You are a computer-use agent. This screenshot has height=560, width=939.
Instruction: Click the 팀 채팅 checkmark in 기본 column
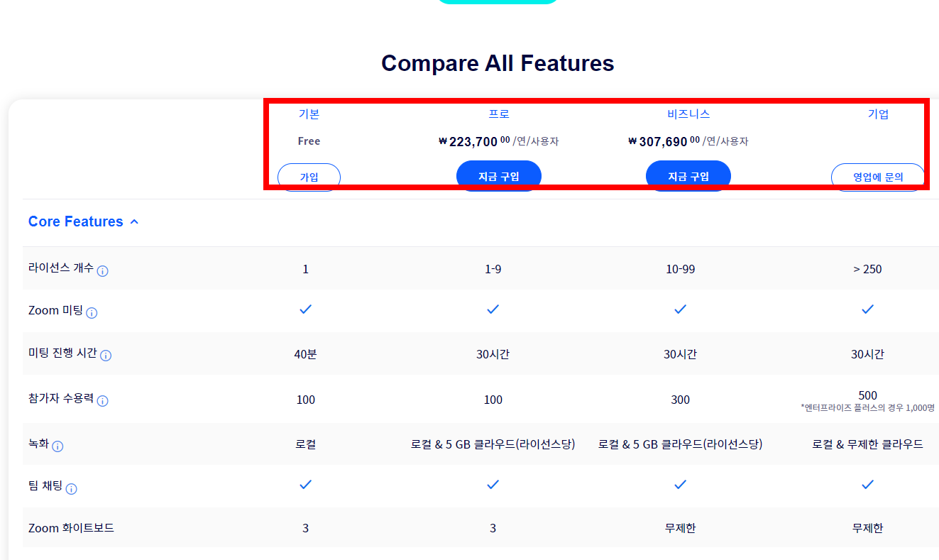[x=306, y=485]
